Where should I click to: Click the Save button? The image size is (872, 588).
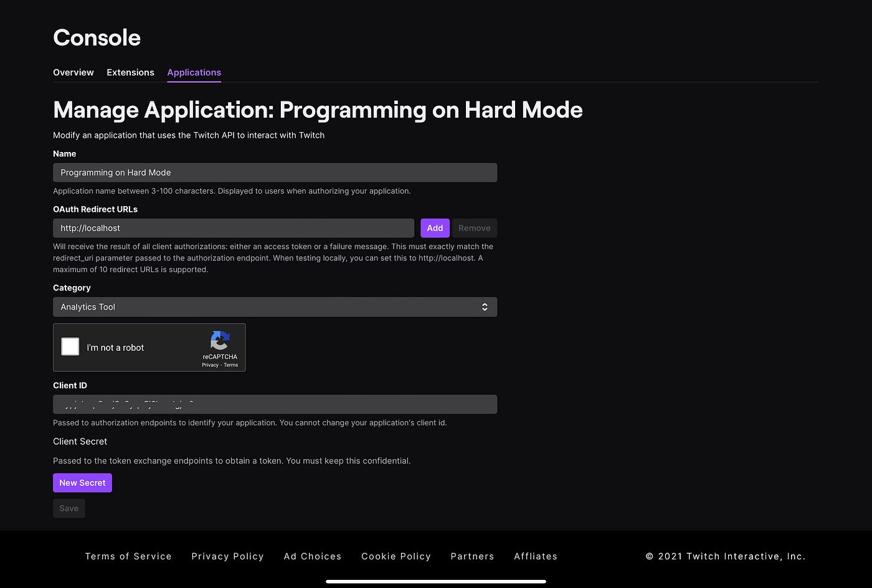coord(69,508)
